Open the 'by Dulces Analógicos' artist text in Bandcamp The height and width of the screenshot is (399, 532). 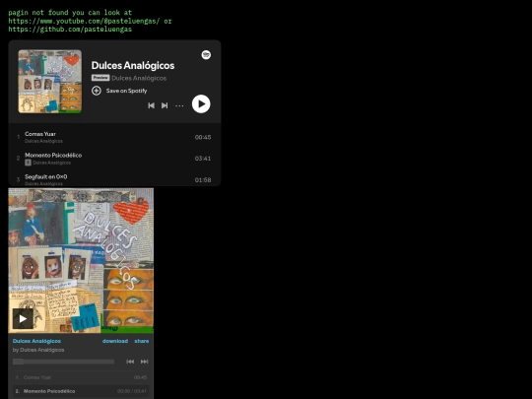pyautogui.click(x=38, y=350)
